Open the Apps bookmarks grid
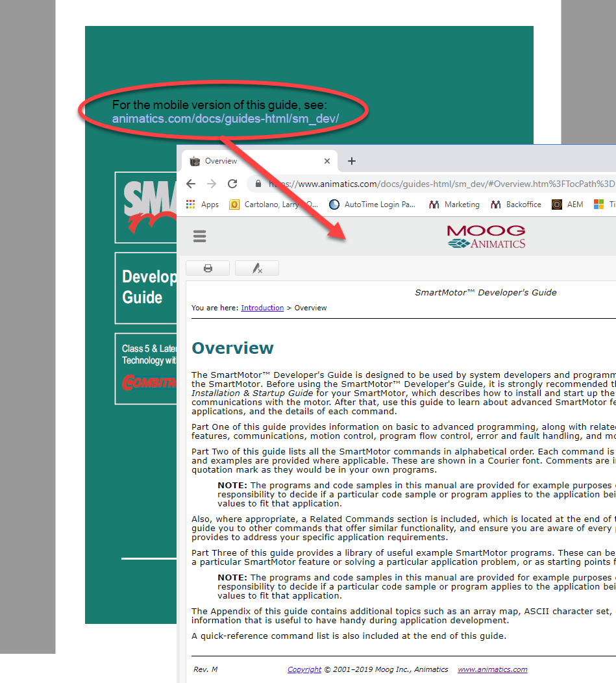Screen dimensions: 616x683 point(203,205)
